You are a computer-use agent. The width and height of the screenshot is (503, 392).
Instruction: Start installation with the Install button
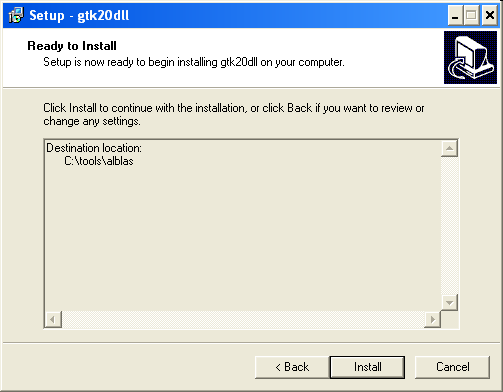click(x=367, y=367)
